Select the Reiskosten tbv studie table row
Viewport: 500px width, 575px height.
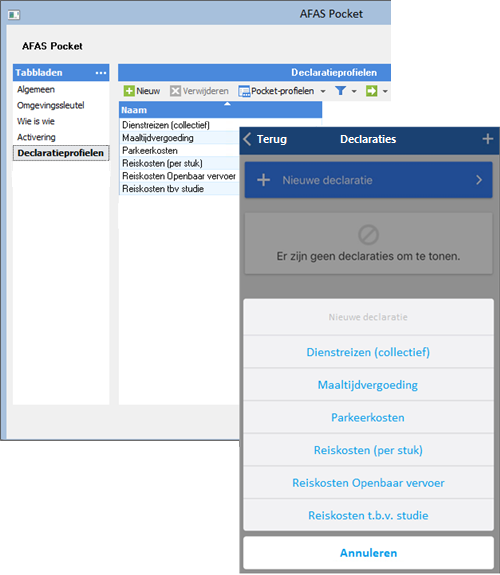pyautogui.click(x=180, y=189)
